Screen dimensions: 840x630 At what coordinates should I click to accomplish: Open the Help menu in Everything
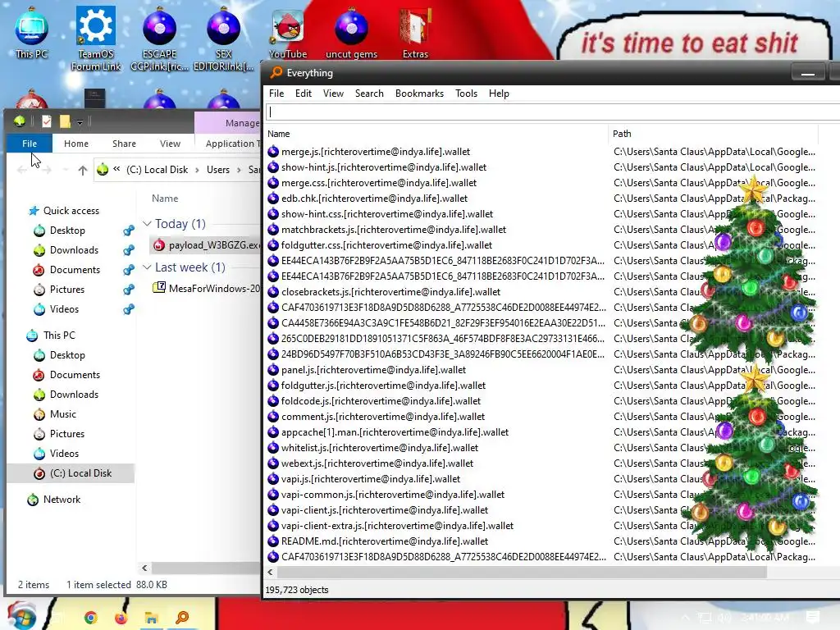click(x=499, y=94)
